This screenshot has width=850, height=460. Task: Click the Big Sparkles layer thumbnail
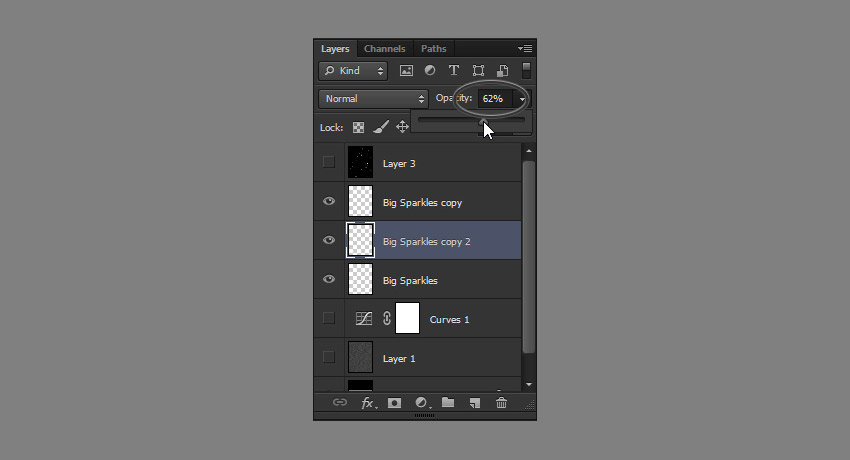[x=360, y=279]
